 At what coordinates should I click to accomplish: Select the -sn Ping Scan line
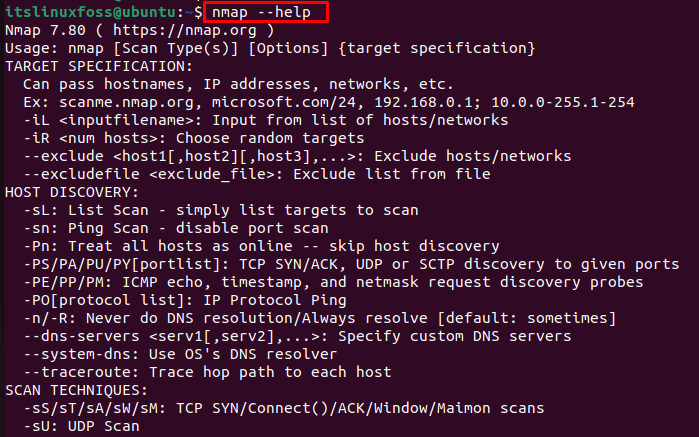tap(176, 228)
